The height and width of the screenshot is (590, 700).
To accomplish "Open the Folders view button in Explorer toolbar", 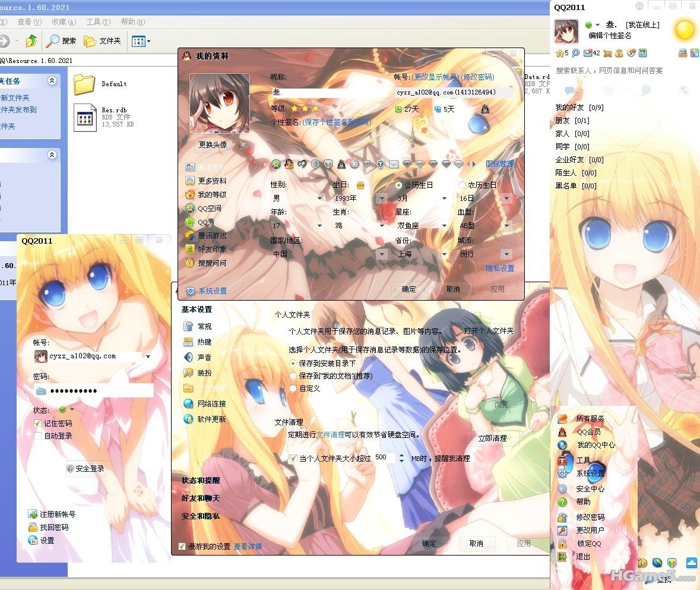I will (x=102, y=41).
